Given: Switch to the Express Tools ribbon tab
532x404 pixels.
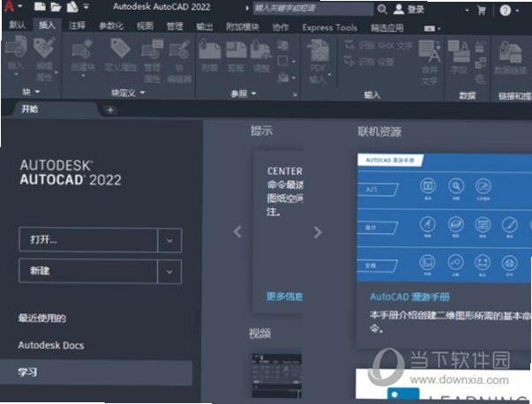Looking at the screenshot, I should [330, 28].
